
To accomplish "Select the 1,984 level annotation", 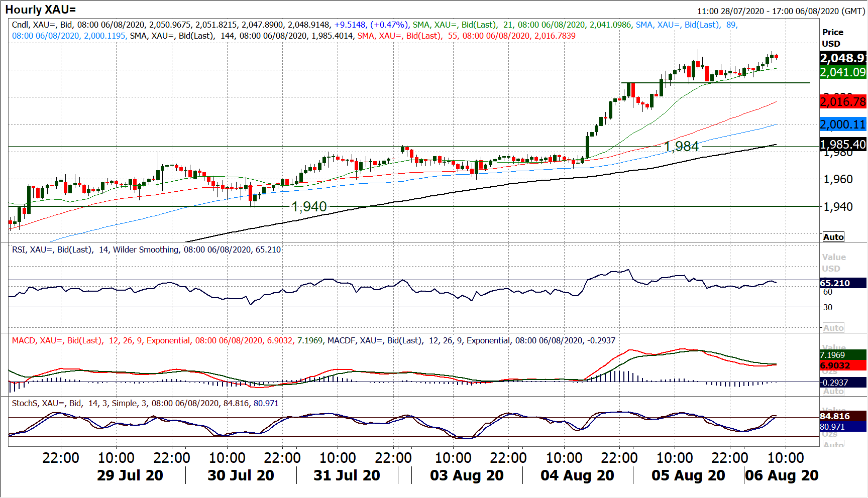I will pos(681,146).
